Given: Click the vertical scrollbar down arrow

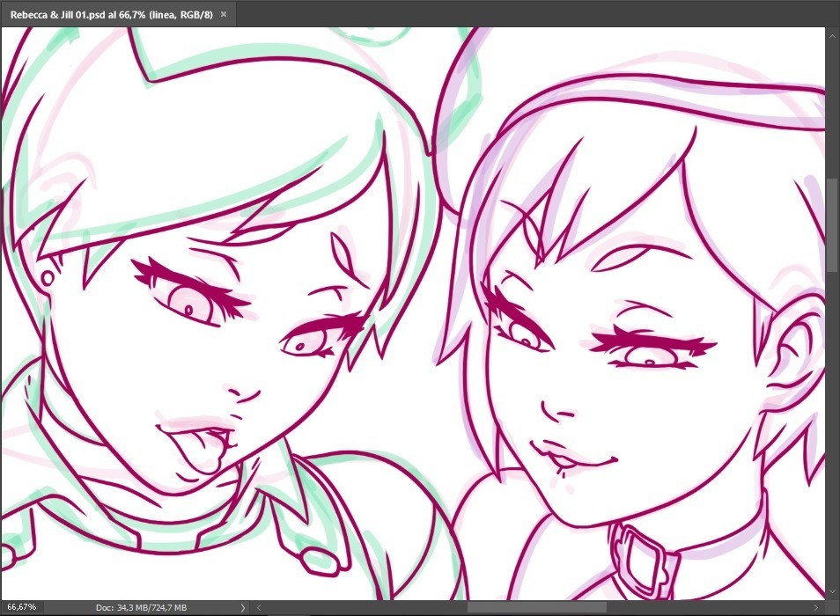Looking at the screenshot, I should (832, 591).
